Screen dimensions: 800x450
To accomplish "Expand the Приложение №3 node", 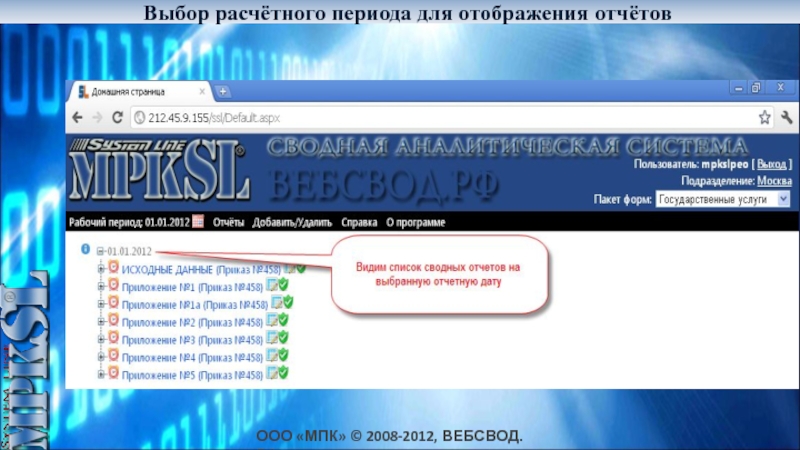I will 101,339.
